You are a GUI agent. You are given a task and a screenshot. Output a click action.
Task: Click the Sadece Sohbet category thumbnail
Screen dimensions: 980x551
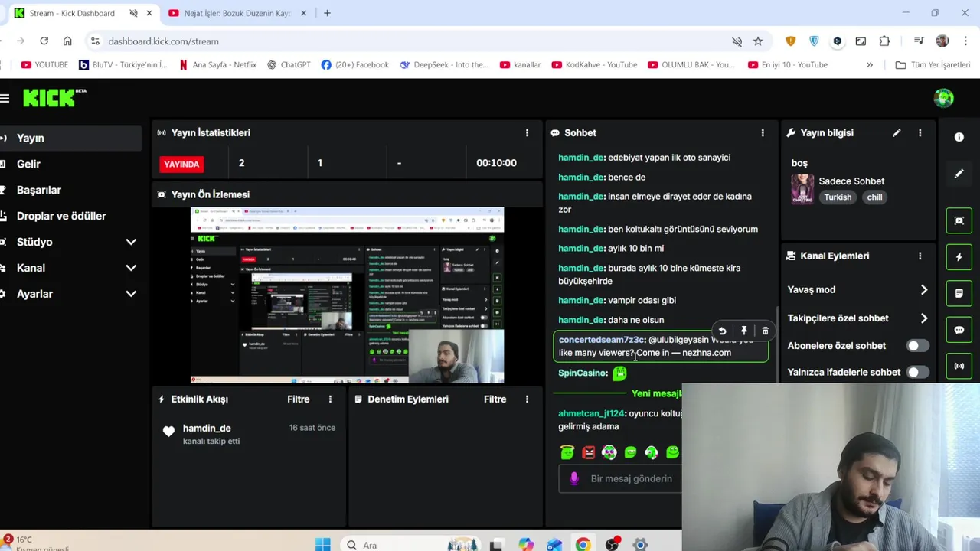point(802,189)
